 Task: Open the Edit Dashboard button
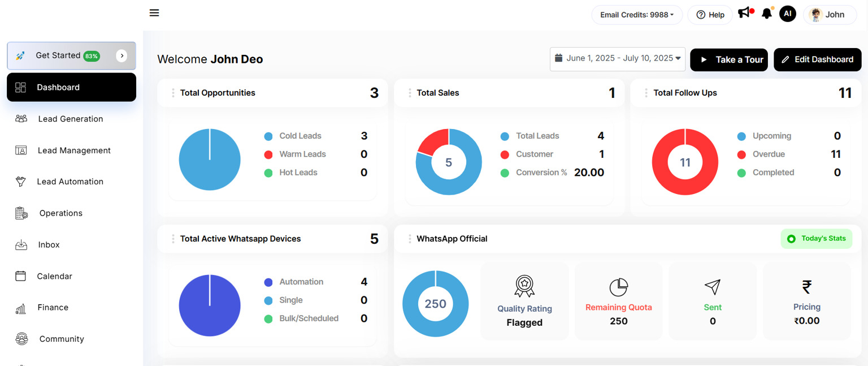pyautogui.click(x=817, y=59)
